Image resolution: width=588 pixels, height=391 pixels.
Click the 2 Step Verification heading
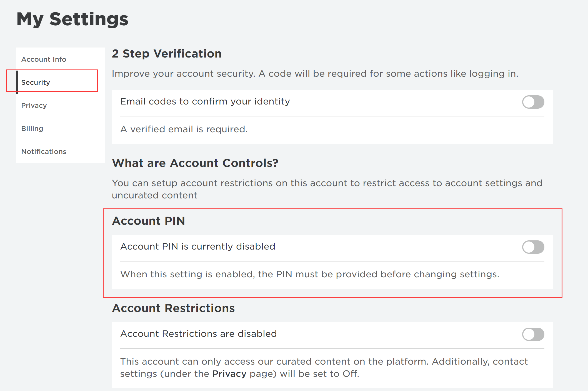click(167, 54)
